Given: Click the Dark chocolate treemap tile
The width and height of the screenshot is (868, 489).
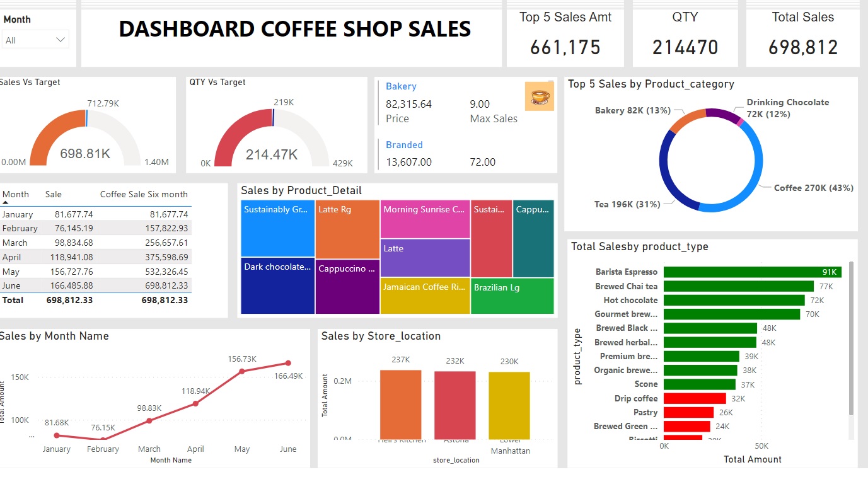Looking at the screenshot, I should coord(277,285).
